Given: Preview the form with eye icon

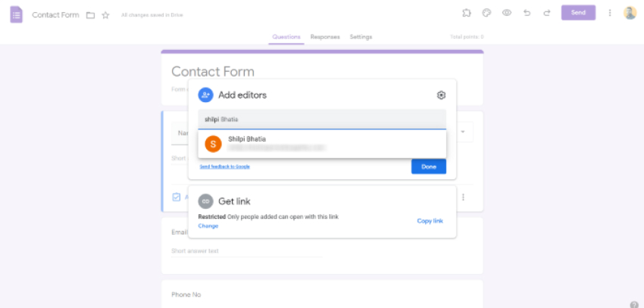Looking at the screenshot, I should click(x=506, y=13).
